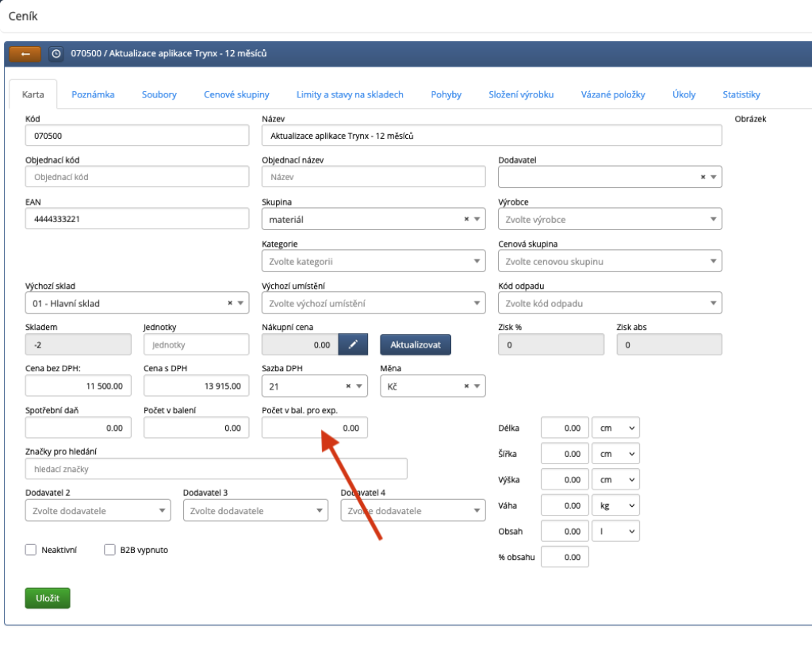
Task: Expand the Kategorie dropdown
Action: [x=373, y=261]
